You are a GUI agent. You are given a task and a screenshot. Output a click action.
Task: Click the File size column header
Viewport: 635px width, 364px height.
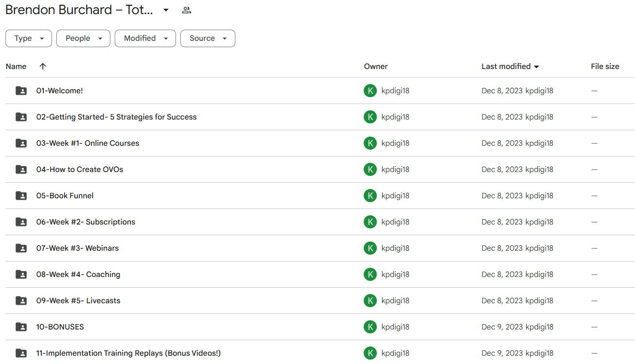click(605, 67)
